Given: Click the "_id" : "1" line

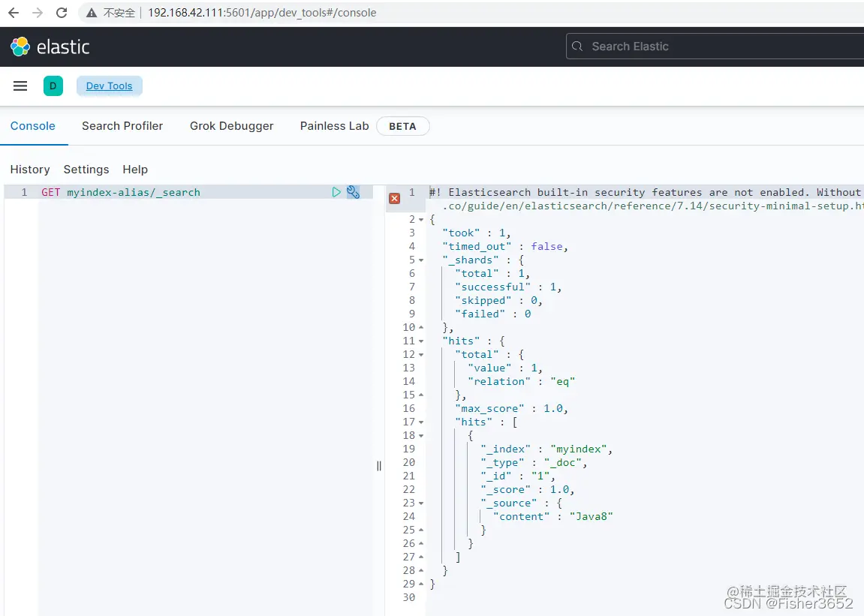Looking at the screenshot, I should click(x=517, y=476).
